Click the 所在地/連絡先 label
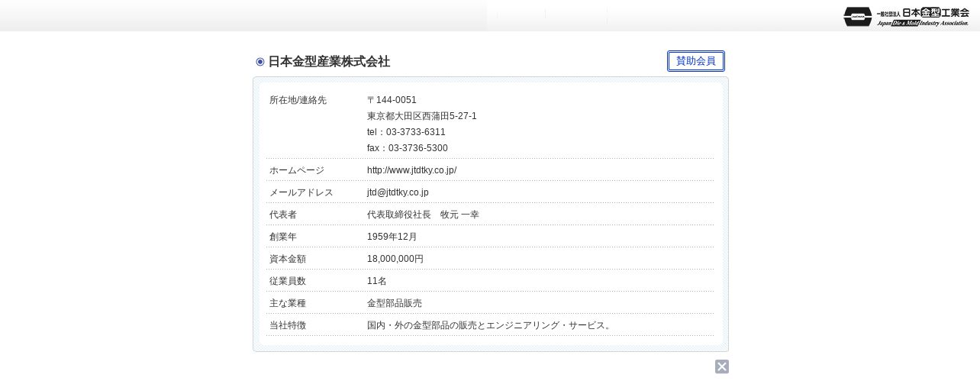This screenshot has height=381, width=980. pyautogui.click(x=298, y=100)
